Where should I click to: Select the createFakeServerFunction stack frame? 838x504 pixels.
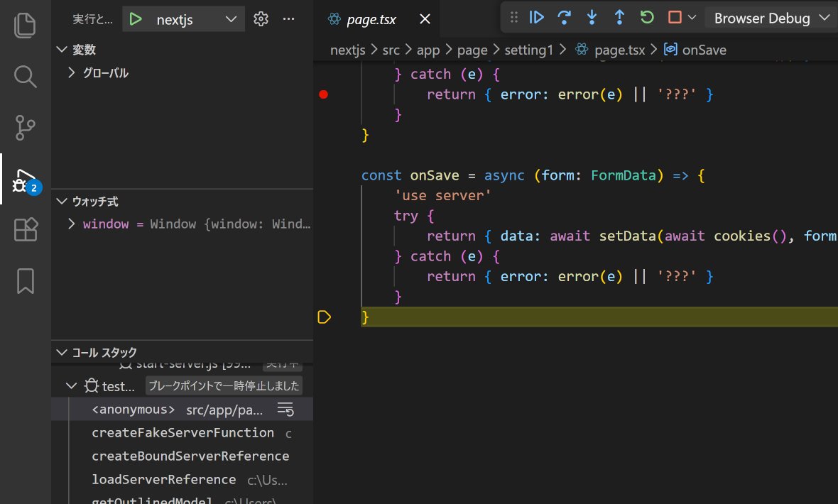183,433
